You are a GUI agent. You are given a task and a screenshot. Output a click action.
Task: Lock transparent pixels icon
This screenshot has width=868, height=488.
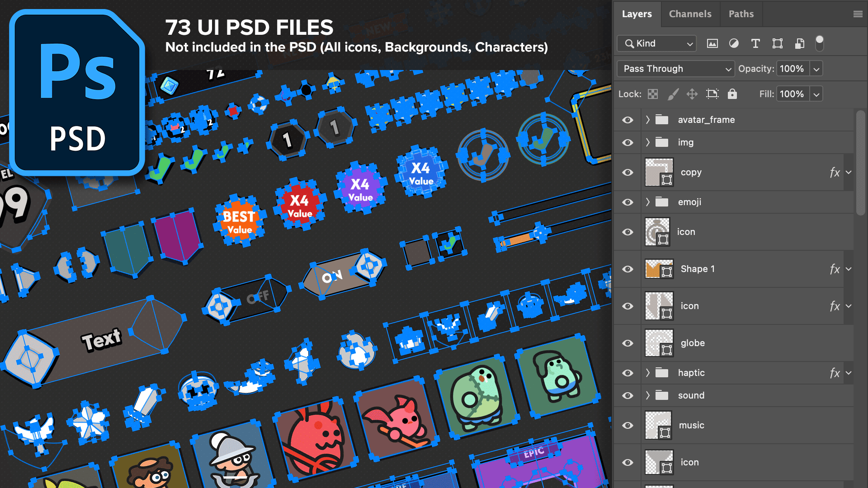[653, 94]
